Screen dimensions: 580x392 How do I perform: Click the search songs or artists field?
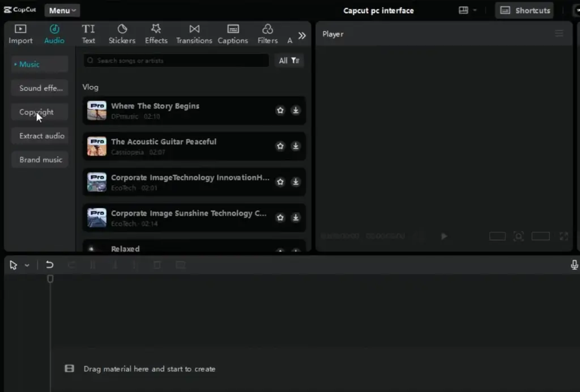tap(176, 61)
